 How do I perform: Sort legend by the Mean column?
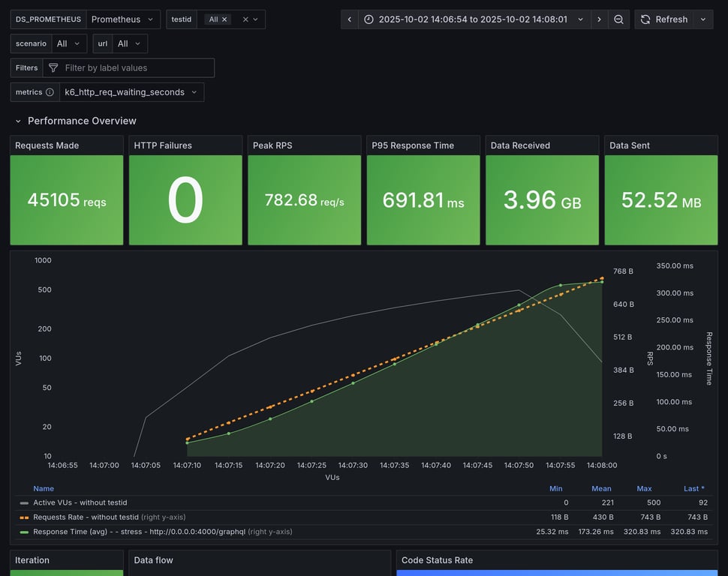601,488
